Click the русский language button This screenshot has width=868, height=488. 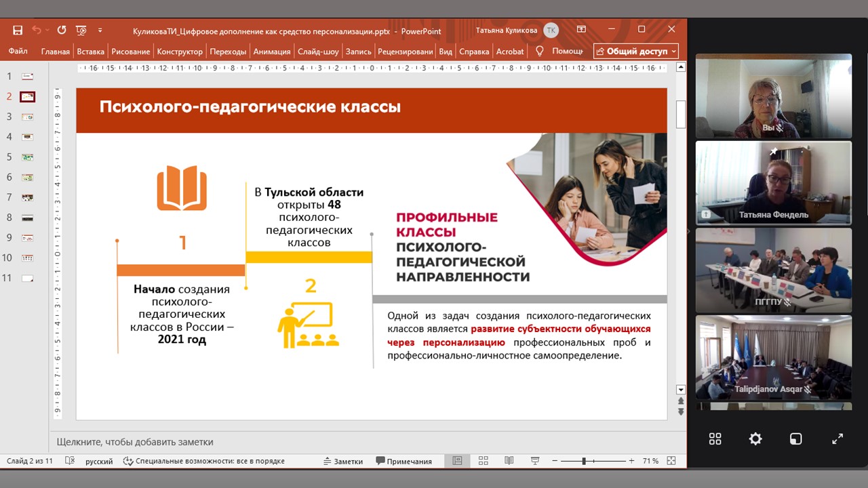click(x=99, y=461)
